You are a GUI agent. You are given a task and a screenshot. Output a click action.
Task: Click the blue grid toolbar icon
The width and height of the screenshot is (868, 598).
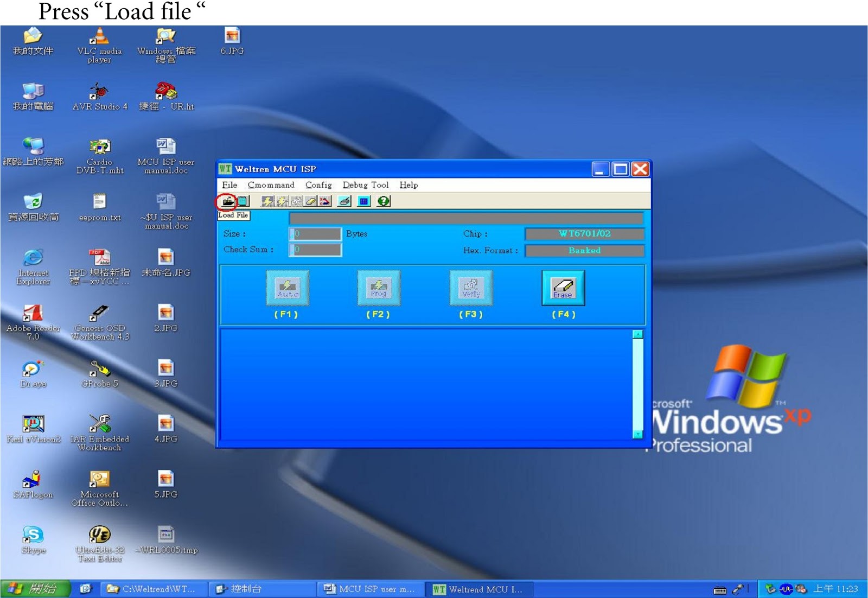pyautogui.click(x=364, y=201)
